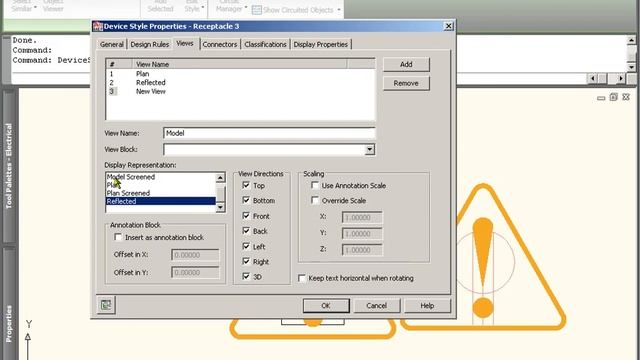Toggle the Bottom view direction checkbox

coord(246,200)
